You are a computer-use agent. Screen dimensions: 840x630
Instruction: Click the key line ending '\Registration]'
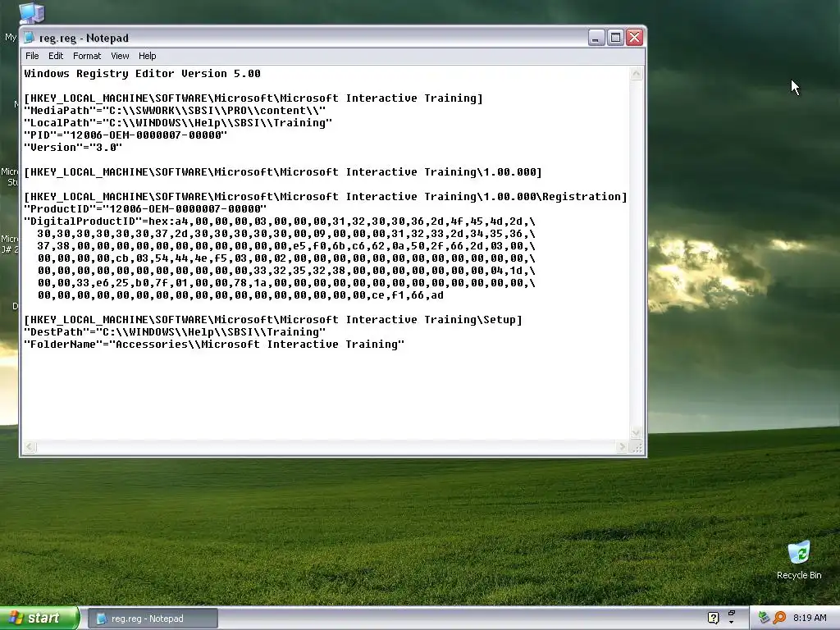point(325,197)
